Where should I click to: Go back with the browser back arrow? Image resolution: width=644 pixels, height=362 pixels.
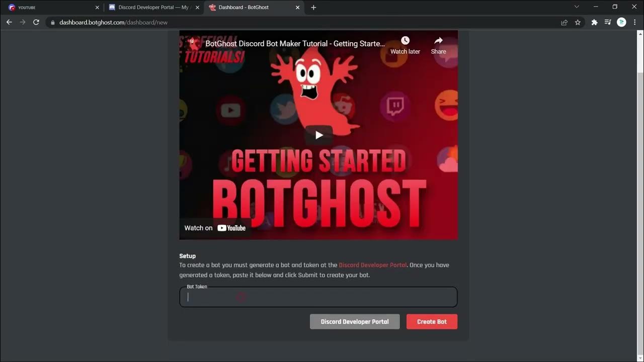pyautogui.click(x=9, y=22)
